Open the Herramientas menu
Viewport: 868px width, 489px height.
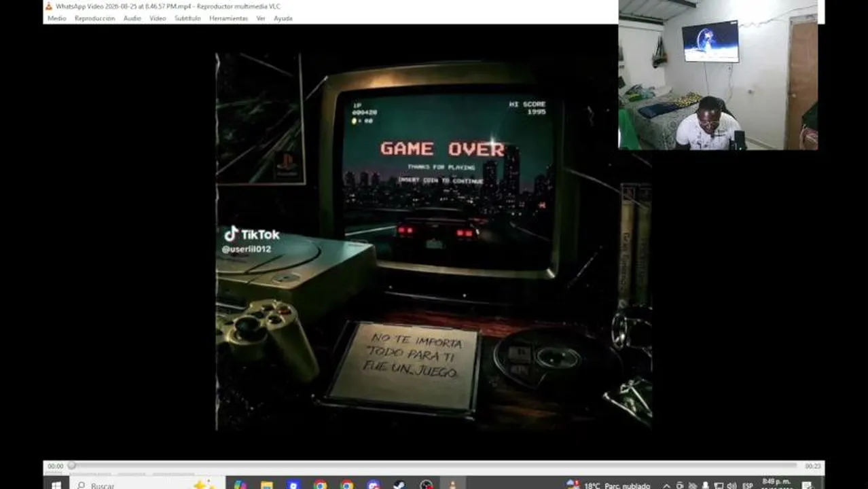click(x=228, y=18)
